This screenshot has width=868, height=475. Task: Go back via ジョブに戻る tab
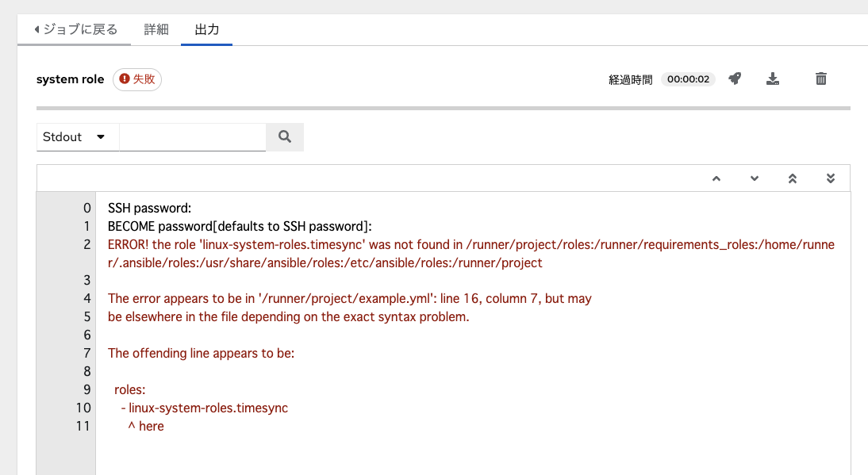click(x=75, y=29)
